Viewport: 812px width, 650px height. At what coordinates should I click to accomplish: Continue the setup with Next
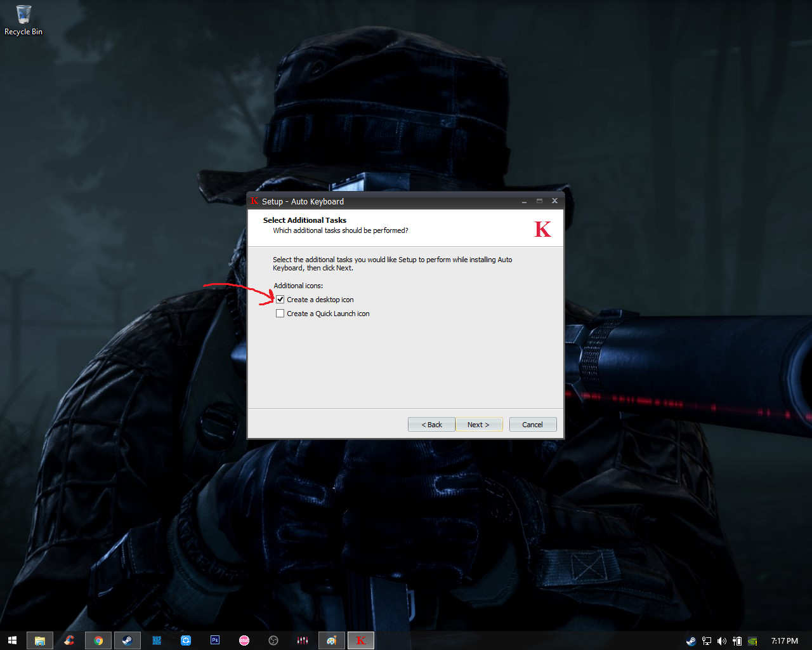tap(479, 425)
